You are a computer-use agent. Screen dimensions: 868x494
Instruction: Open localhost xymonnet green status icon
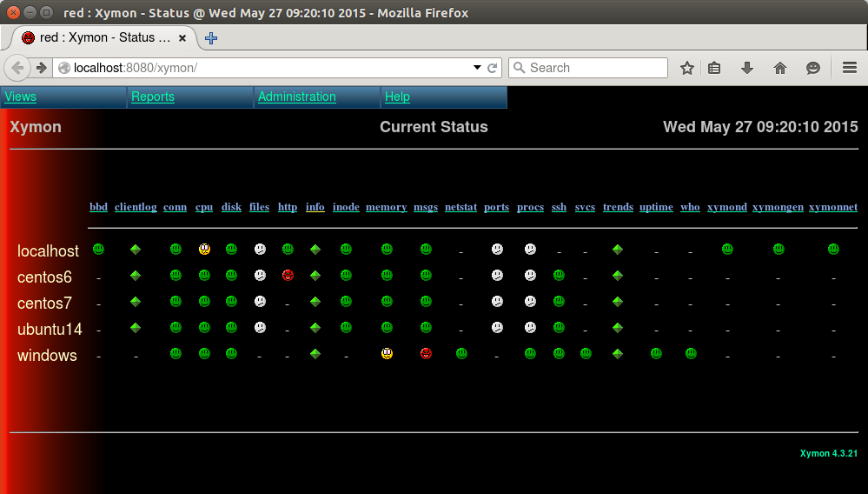[833, 250]
